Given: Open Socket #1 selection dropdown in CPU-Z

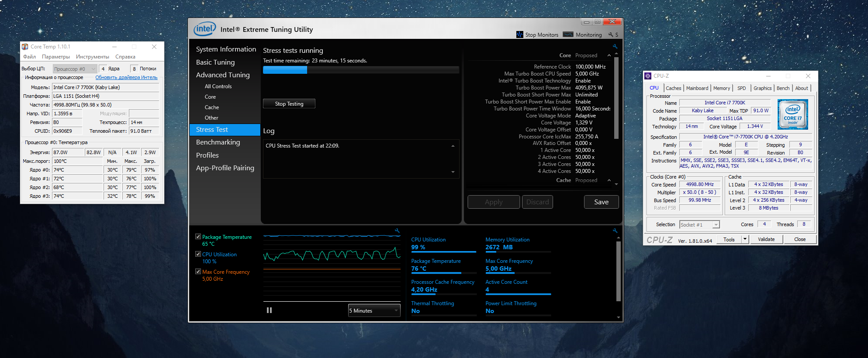Looking at the screenshot, I should (699, 225).
